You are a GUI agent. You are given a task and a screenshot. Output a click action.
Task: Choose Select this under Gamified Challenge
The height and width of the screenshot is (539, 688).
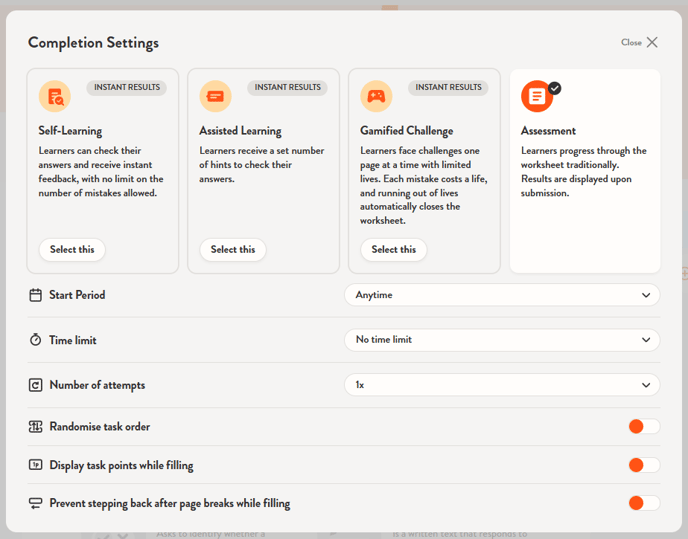coord(394,250)
